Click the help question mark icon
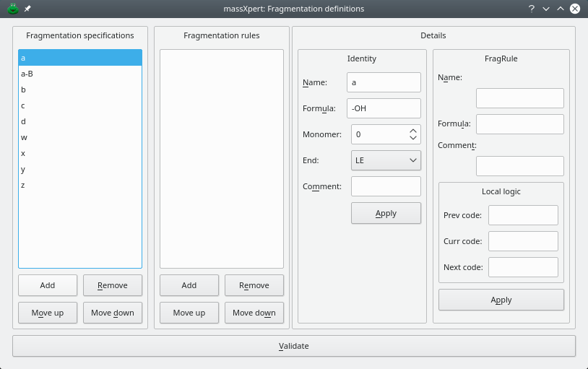Screen dimensions: 588x369 coord(532,9)
